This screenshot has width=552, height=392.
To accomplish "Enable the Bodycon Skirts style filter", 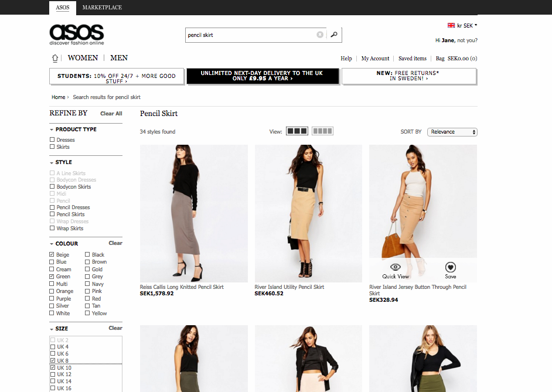I will [x=52, y=186].
